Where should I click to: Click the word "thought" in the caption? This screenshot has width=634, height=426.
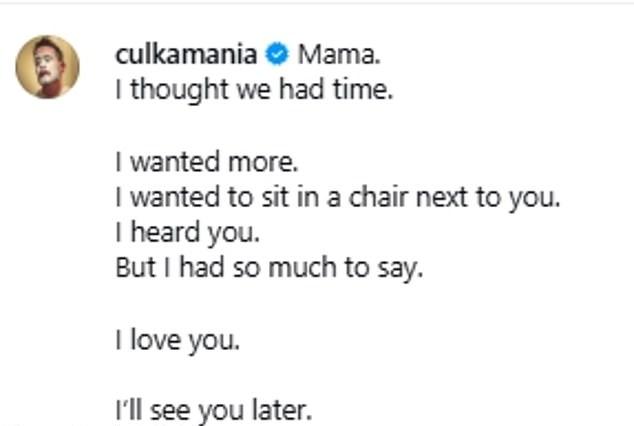coord(164,90)
